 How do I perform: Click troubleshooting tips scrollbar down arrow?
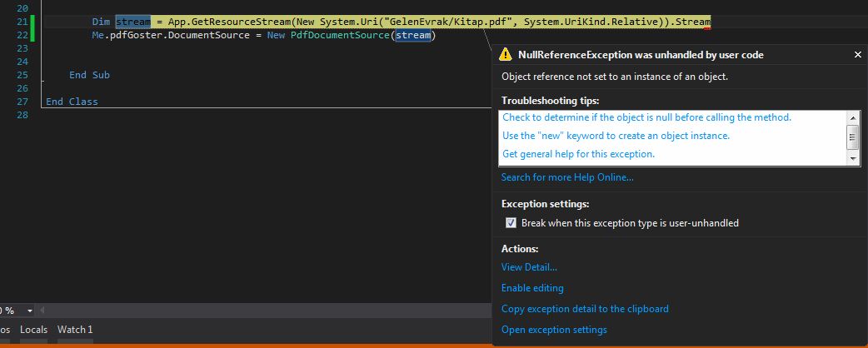point(853,159)
